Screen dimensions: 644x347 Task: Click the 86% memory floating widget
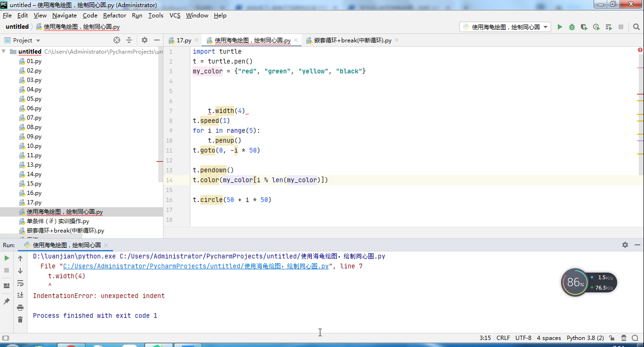(575, 282)
